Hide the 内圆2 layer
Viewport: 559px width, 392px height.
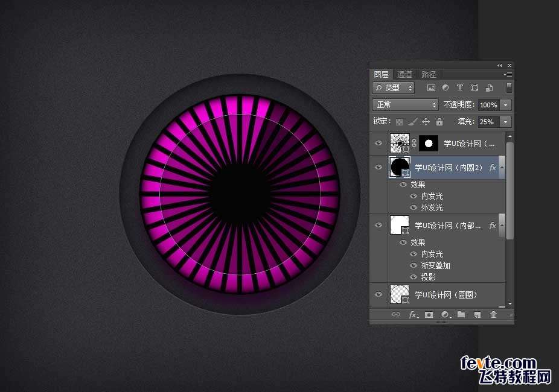click(379, 167)
